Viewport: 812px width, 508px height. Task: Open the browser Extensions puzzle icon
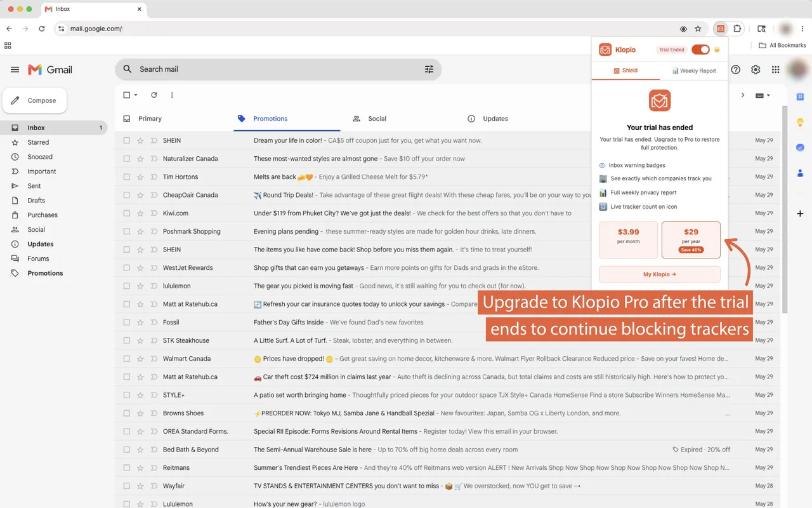(x=737, y=29)
